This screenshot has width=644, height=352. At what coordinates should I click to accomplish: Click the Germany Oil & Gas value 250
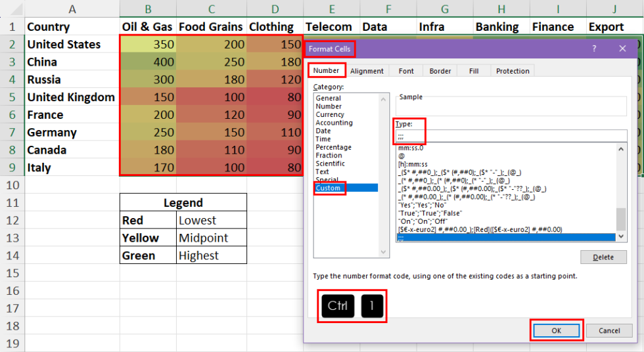click(148, 133)
